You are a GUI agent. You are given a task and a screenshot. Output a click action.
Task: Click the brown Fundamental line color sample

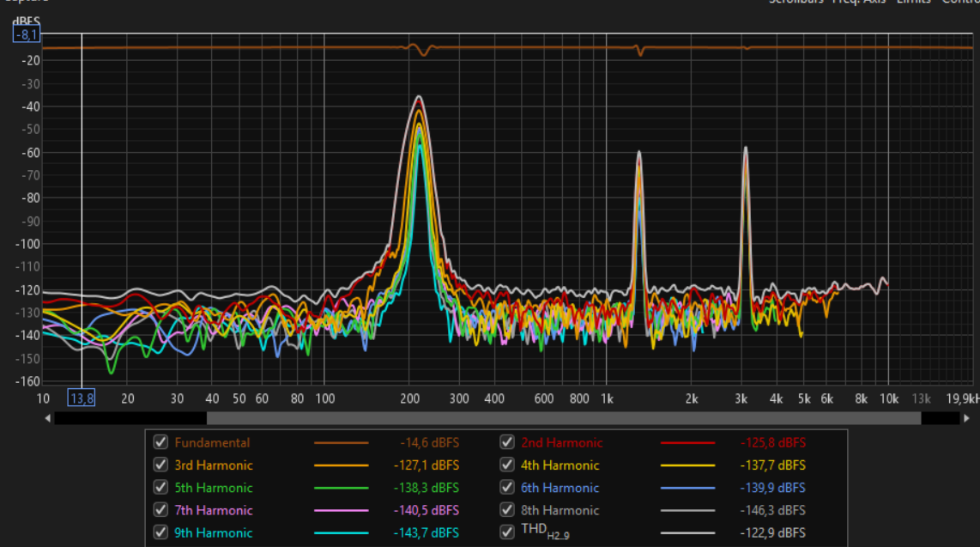click(x=341, y=443)
